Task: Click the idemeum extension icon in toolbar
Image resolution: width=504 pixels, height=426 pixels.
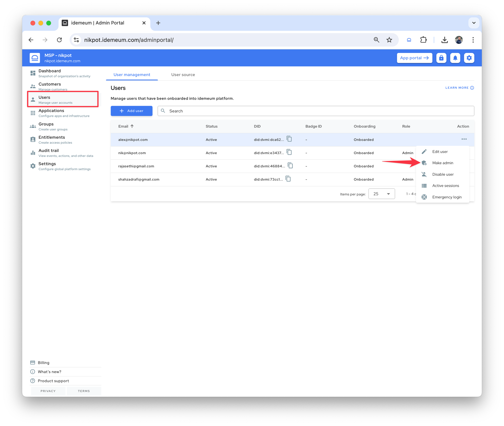Action: click(409, 40)
